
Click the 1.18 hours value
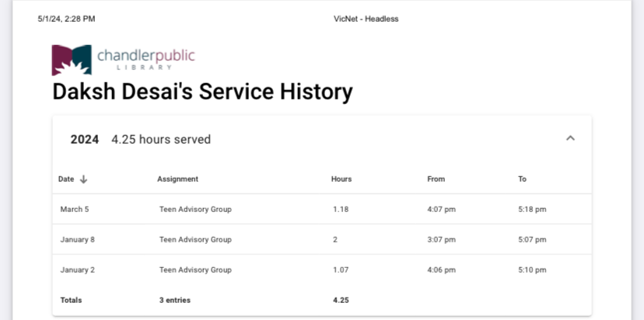click(x=341, y=210)
